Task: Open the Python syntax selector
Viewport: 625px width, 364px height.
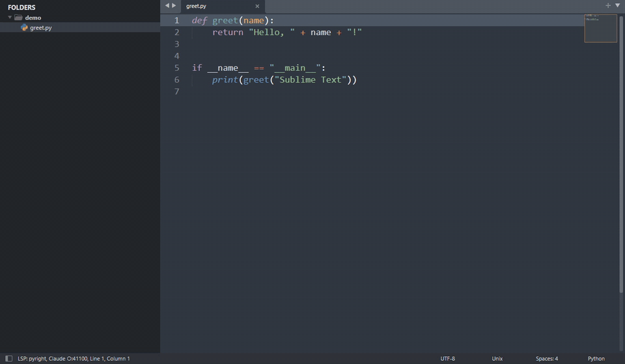Action: pos(596,358)
